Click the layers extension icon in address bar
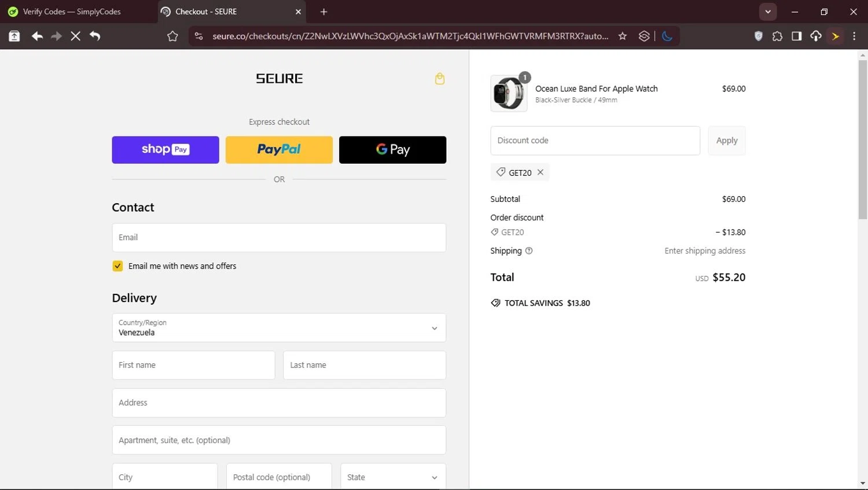Screen dimensions: 868x490 tap(644, 36)
